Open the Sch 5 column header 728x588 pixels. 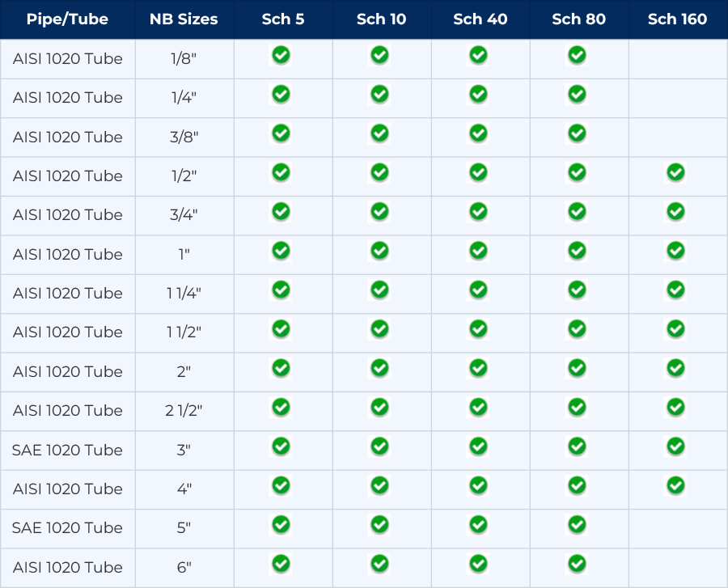[282, 19]
